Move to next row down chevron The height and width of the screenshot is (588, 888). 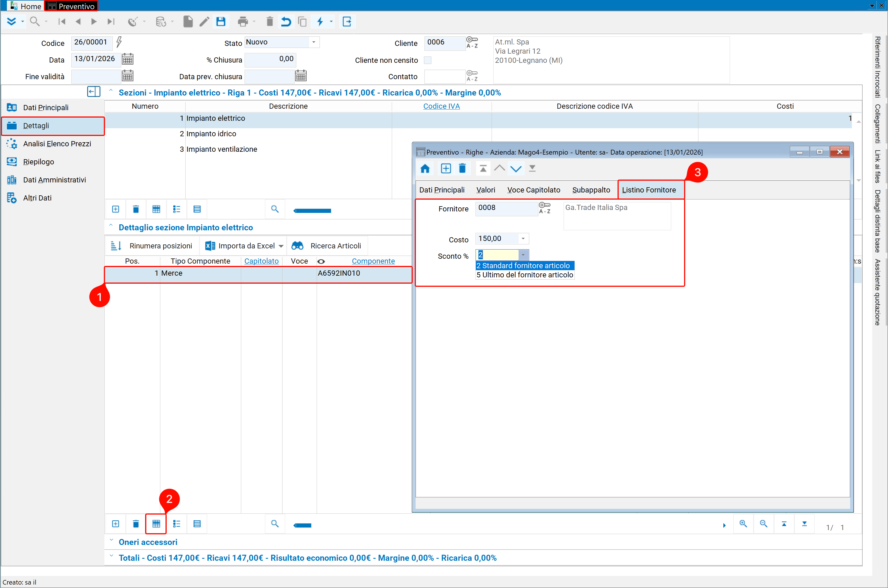[x=516, y=169]
